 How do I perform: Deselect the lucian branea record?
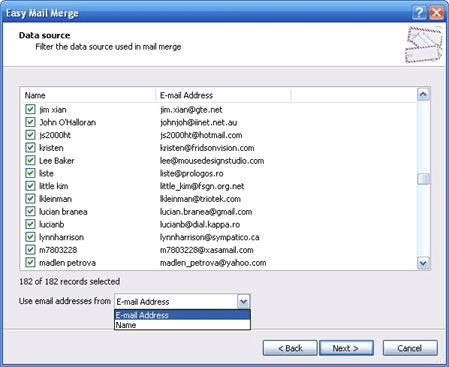coord(30,211)
